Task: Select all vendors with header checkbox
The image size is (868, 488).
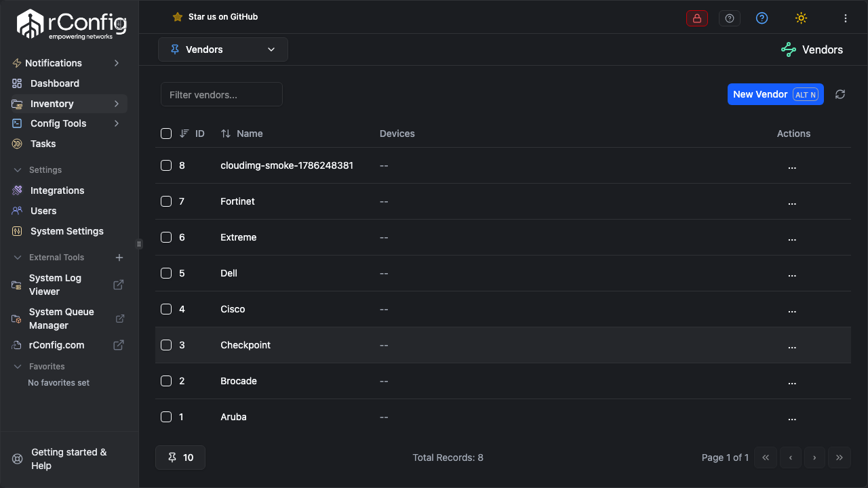Action: coord(166,134)
